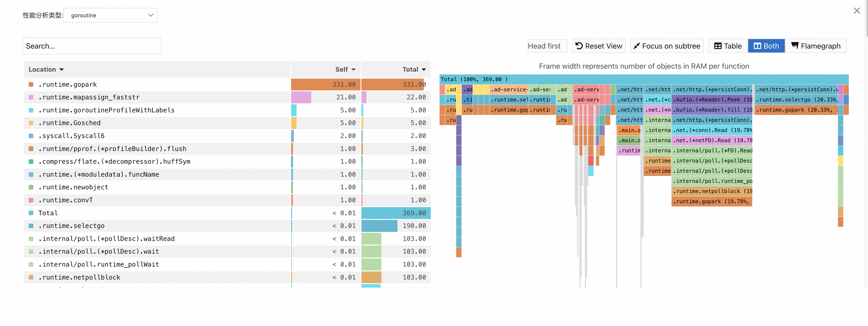Sort table by Location column

[x=46, y=69]
